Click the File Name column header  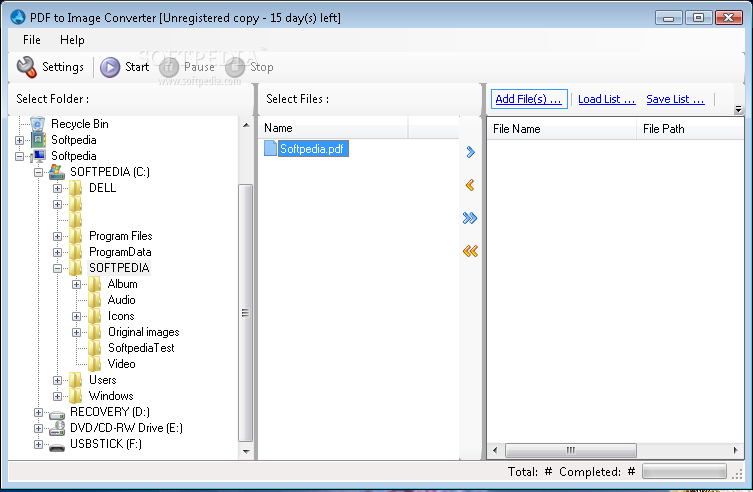pos(562,129)
